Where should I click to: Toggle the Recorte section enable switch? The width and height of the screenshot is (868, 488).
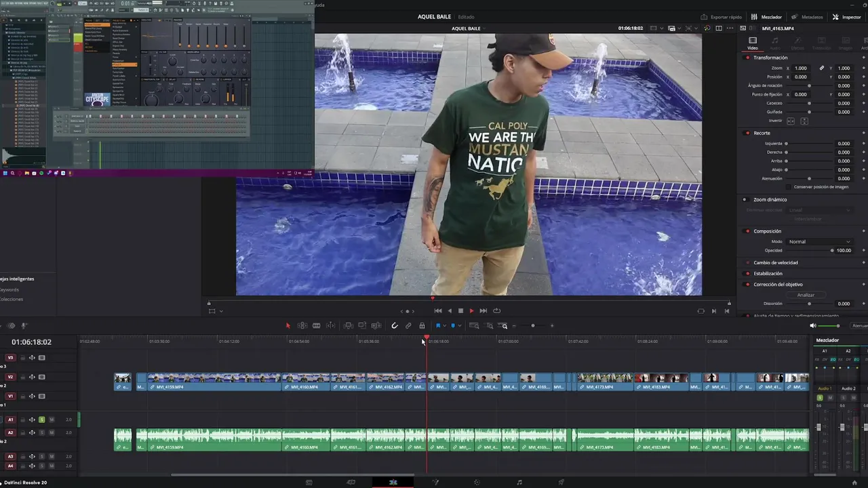(x=747, y=133)
